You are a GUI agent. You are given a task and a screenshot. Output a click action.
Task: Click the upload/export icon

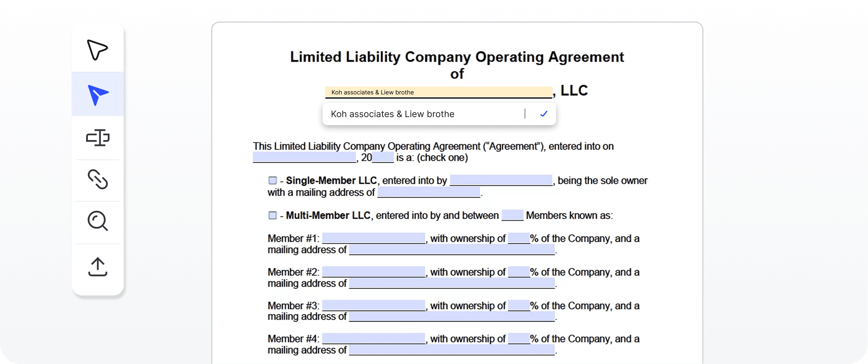(98, 267)
